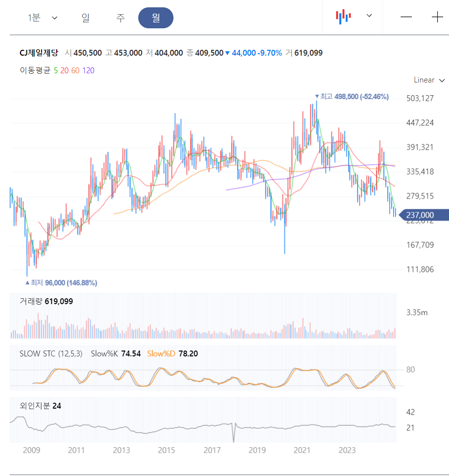This screenshot has height=476, width=449.
Task: Click the 이동평균 moving average label
Action: 35,70
